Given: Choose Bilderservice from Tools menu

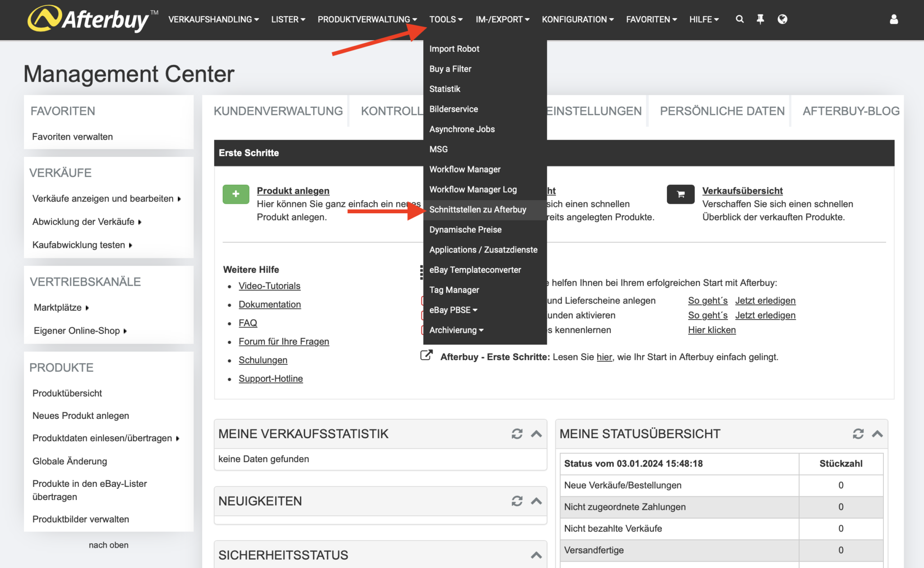Looking at the screenshot, I should point(485,109).
